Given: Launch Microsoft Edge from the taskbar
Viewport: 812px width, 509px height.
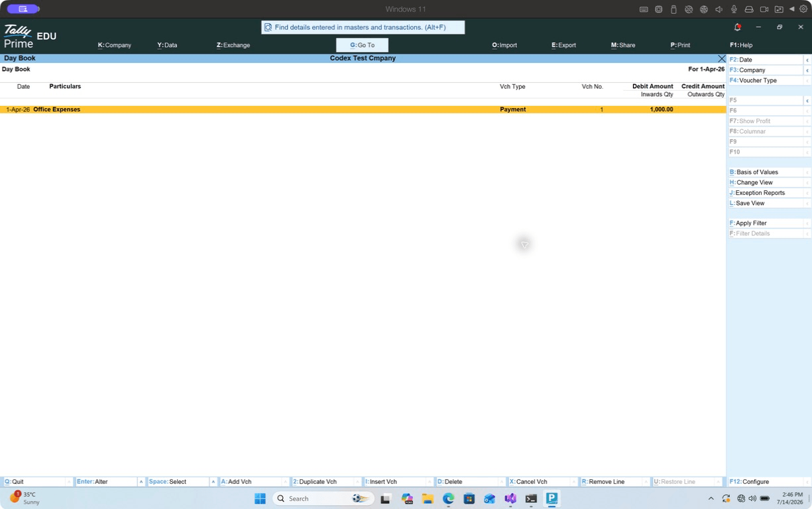Looking at the screenshot, I should pyautogui.click(x=449, y=498).
